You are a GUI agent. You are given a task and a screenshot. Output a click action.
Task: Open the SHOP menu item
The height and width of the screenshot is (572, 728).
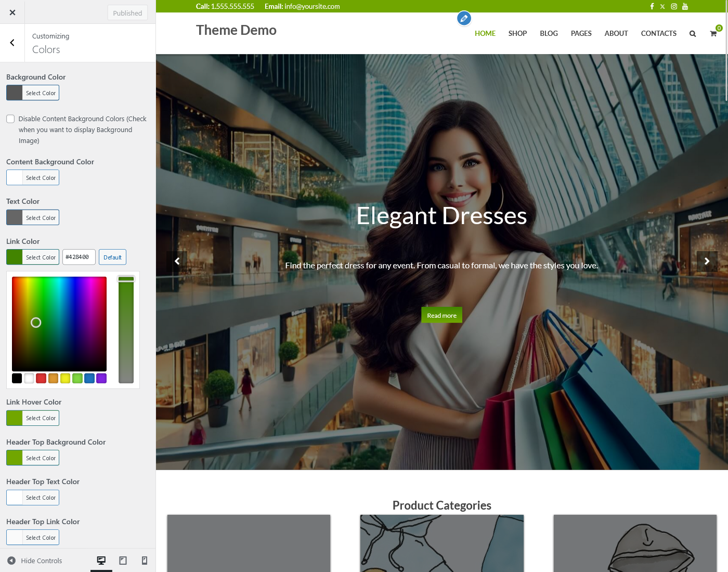(x=517, y=33)
